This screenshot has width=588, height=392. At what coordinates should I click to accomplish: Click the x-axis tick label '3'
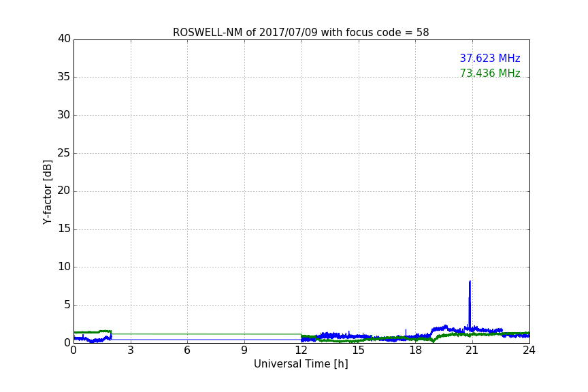coord(131,350)
